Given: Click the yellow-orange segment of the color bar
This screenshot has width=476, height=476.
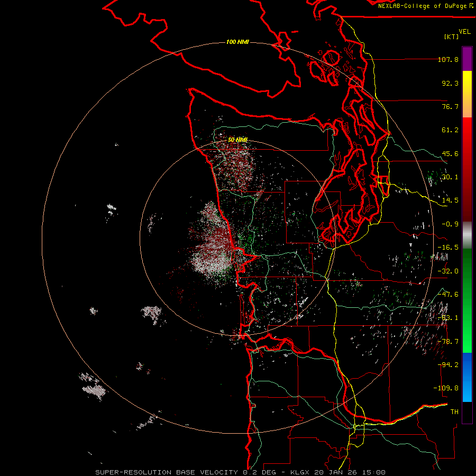Looking at the screenshot, I should tap(467, 94).
